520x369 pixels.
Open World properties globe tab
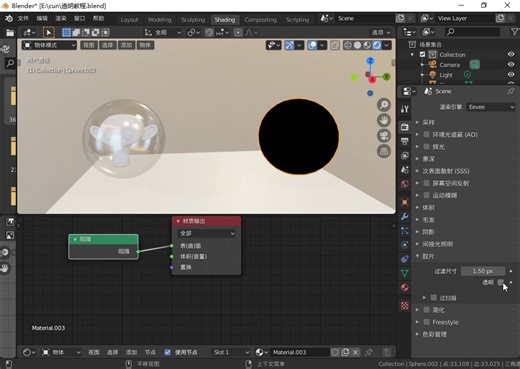click(405, 184)
